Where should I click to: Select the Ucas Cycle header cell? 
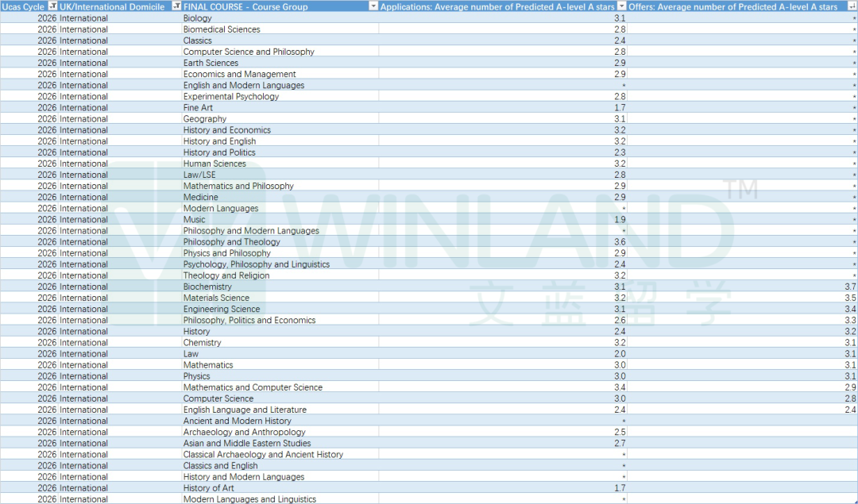29,6
